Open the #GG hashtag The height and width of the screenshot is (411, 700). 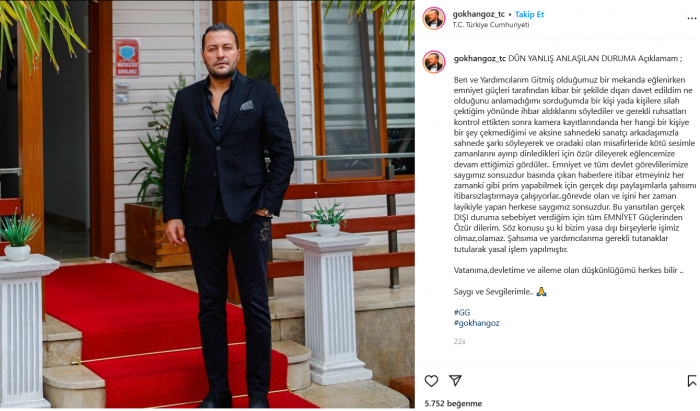tap(462, 312)
